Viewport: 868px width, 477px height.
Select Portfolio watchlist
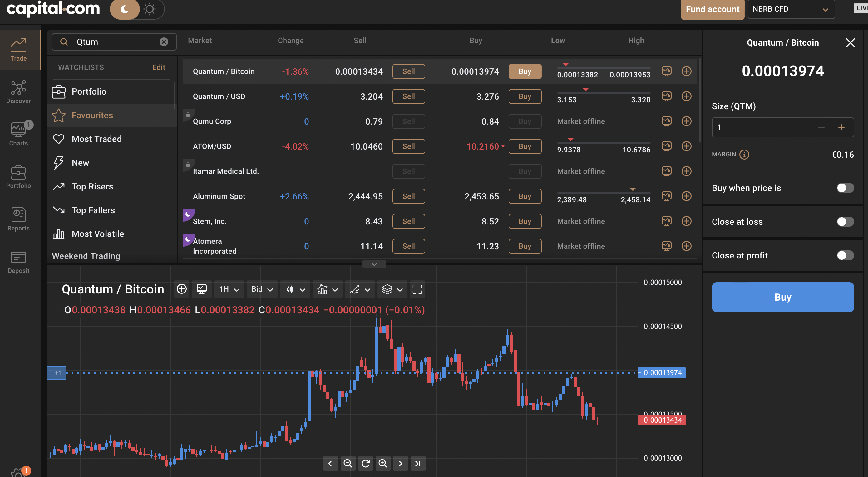tap(111, 92)
